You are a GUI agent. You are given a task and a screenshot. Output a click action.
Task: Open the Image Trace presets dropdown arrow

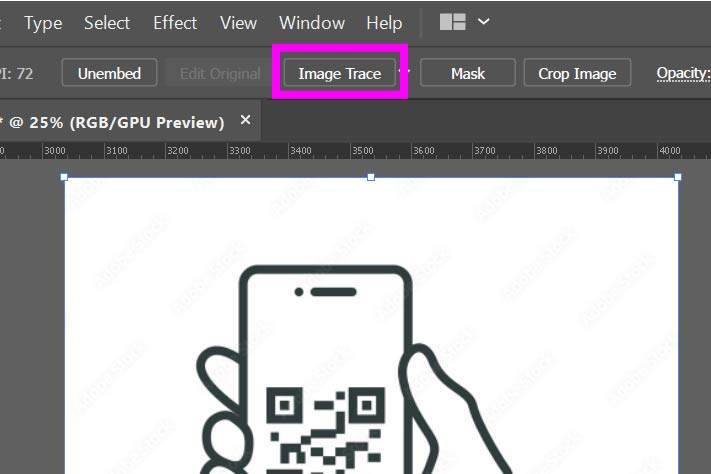[x=404, y=71]
